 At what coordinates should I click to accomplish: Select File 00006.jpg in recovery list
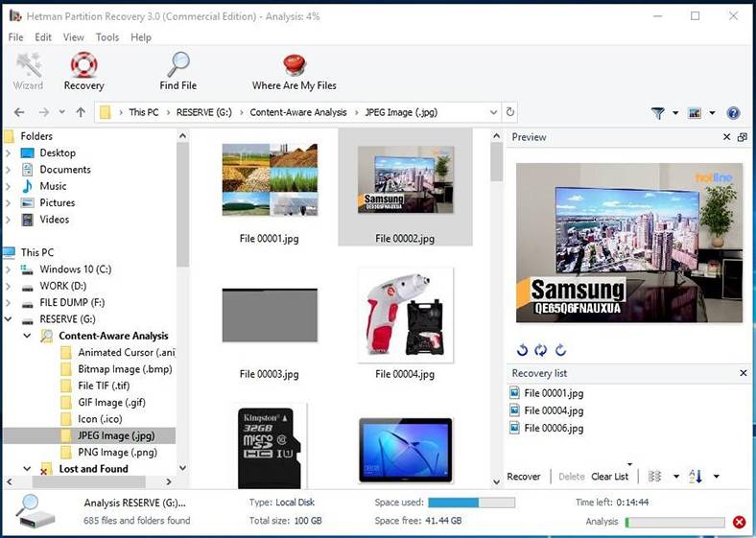pyautogui.click(x=554, y=428)
